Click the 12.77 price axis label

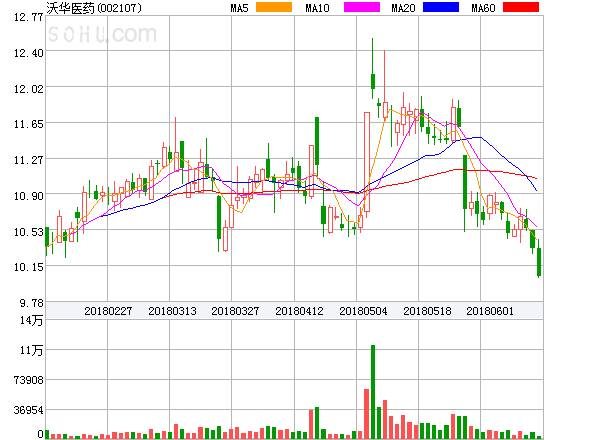tap(29, 17)
